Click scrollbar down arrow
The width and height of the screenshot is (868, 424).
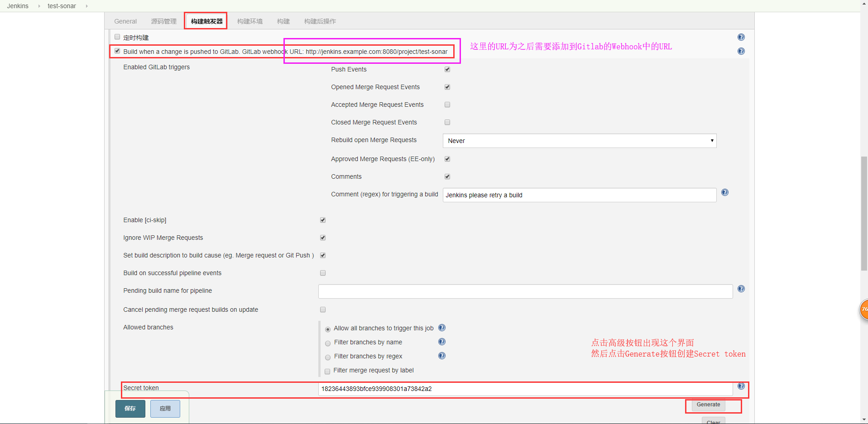[864, 419]
